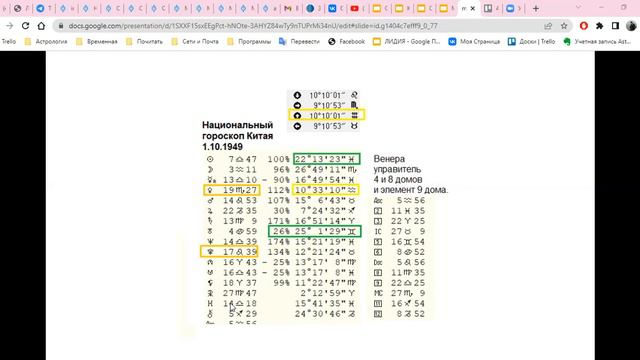Screen dimensions: 640x360
Task: Click the green-boxed 22°13'23" value
Action: point(327,159)
